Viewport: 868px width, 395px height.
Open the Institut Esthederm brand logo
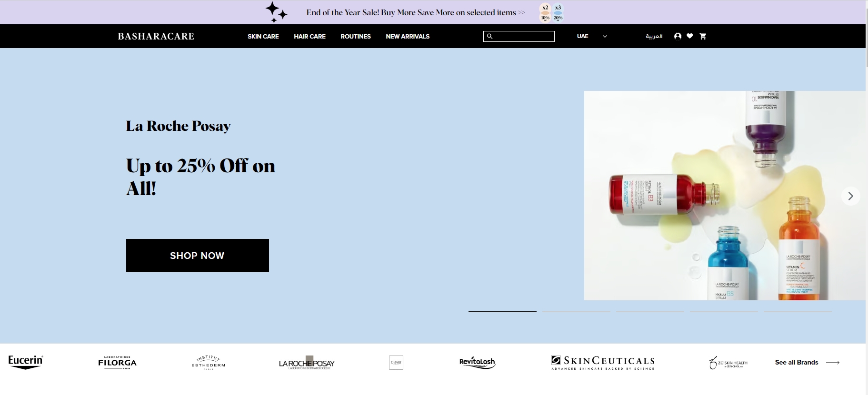point(208,362)
